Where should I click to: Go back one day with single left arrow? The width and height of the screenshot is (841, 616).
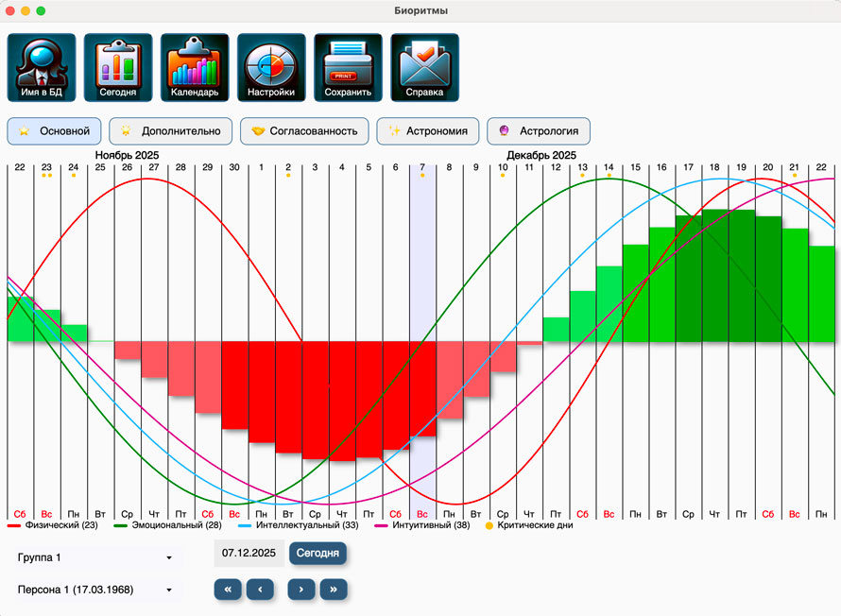point(260,590)
